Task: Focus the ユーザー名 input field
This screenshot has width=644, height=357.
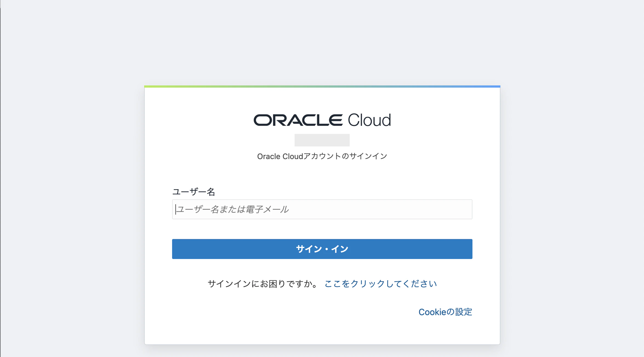Action: pos(322,209)
